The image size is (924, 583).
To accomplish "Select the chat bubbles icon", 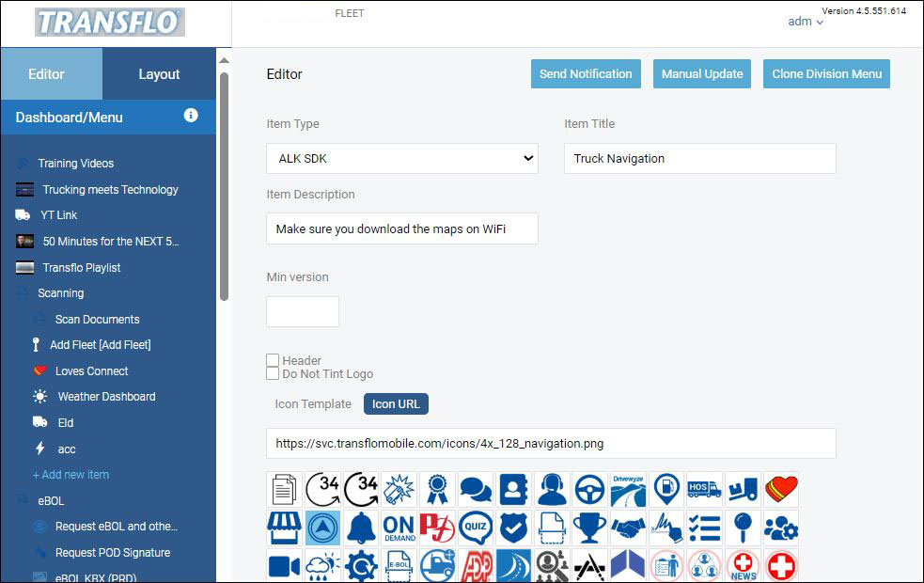I will pyautogui.click(x=476, y=489).
